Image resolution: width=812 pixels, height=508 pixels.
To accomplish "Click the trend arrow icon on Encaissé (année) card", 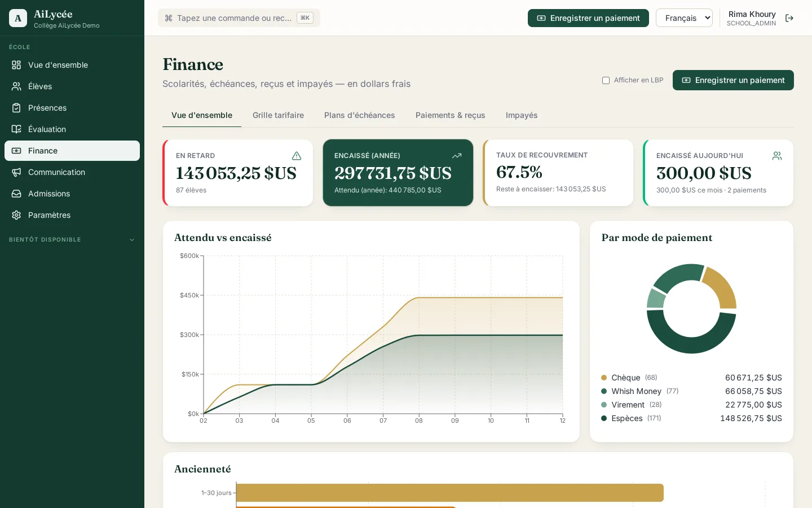I will tap(457, 156).
